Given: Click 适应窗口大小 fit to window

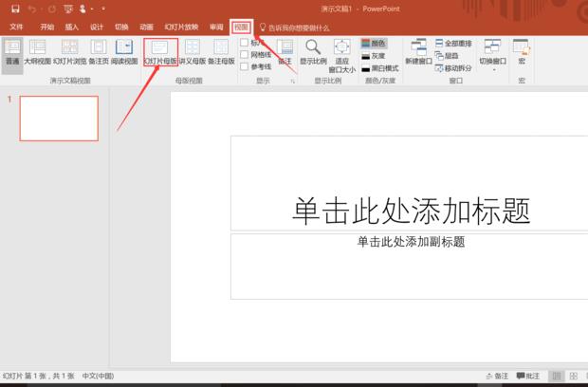Looking at the screenshot, I should pyautogui.click(x=341, y=53).
